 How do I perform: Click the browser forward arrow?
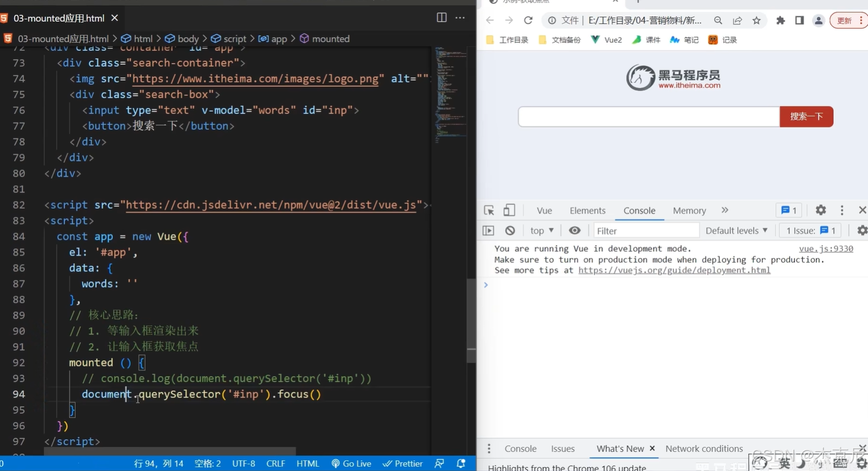point(509,20)
